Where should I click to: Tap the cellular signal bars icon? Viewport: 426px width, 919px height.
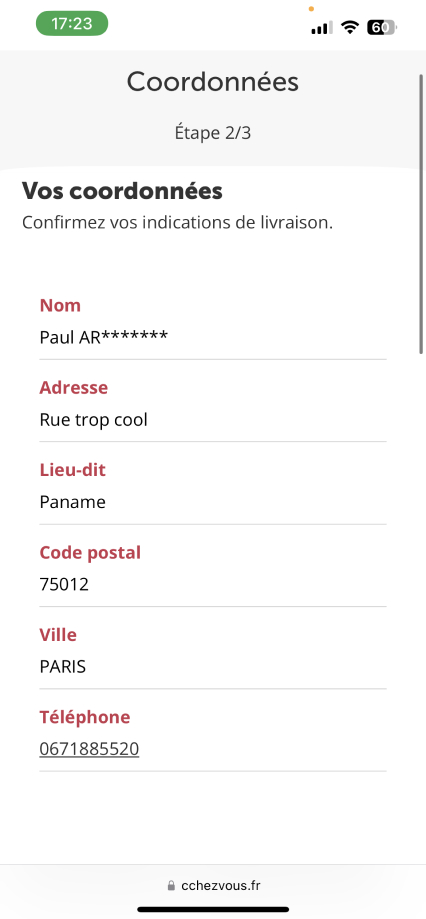click(322, 27)
